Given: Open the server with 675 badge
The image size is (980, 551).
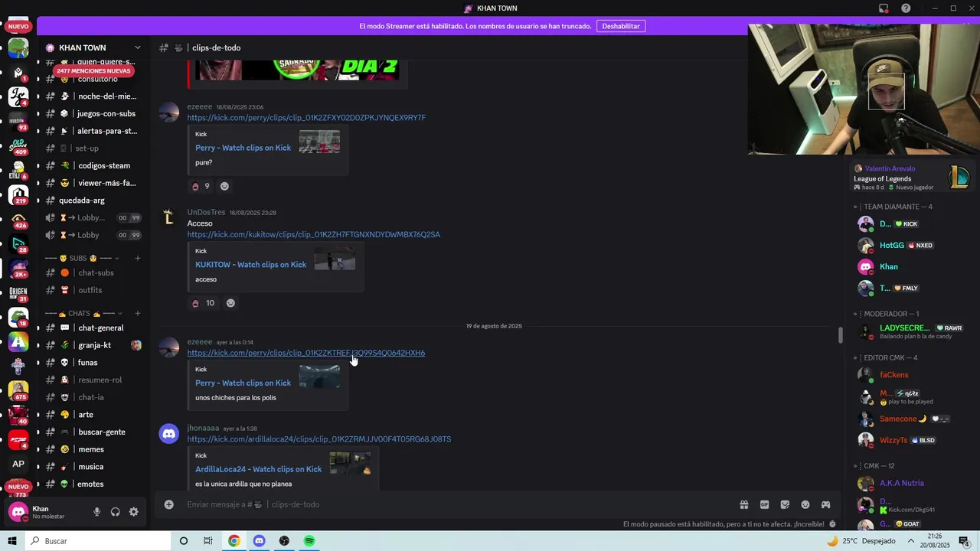Looking at the screenshot, I should pos(18,390).
